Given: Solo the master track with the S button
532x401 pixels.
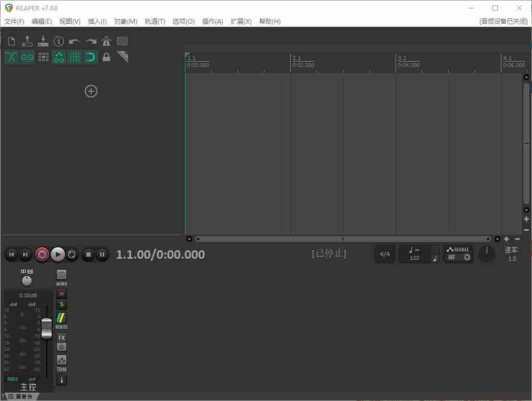Looking at the screenshot, I should click(61, 304).
